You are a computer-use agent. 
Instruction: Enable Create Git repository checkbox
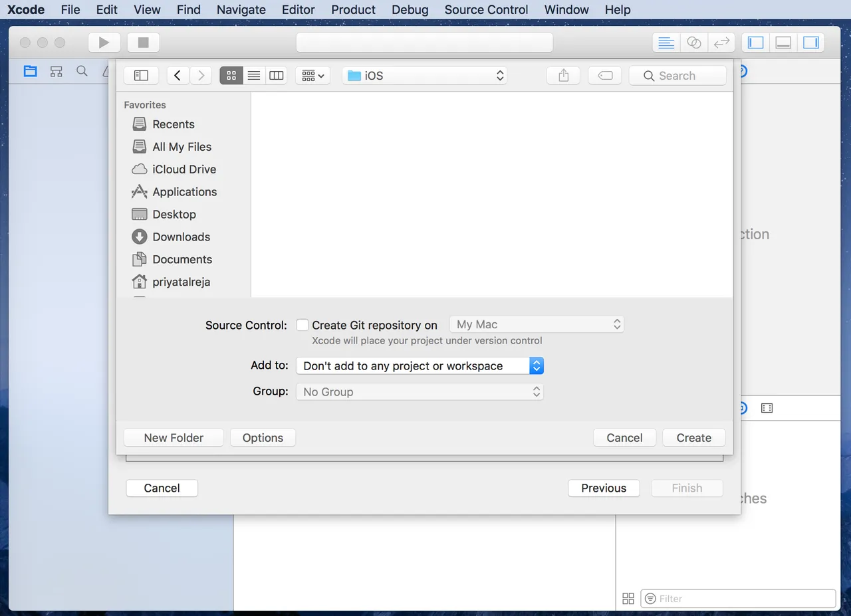(x=303, y=325)
